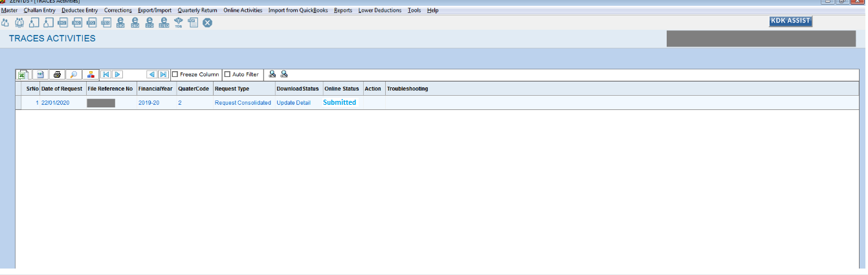The image size is (868, 275).
Task: Open the Challan Entry menu
Action: coord(39,10)
